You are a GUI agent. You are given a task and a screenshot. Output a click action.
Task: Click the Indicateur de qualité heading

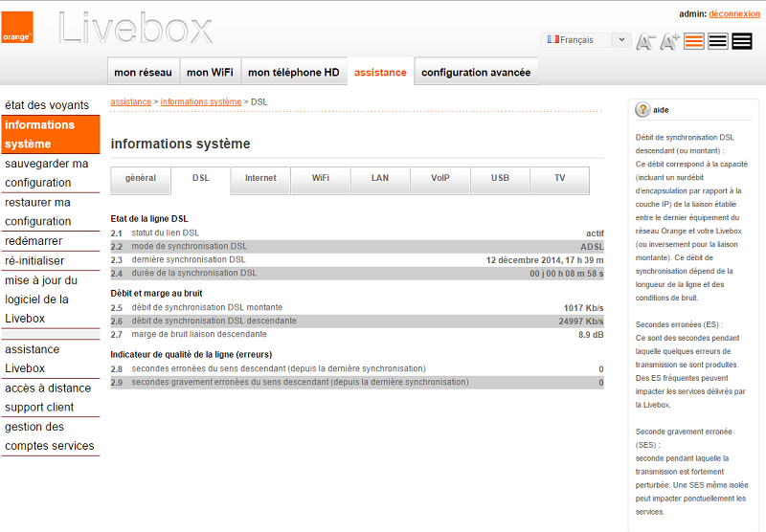click(191, 354)
